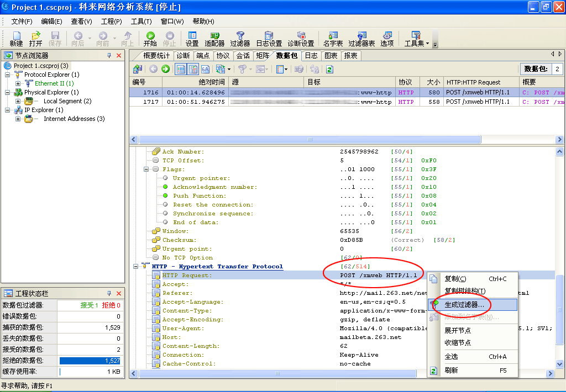
Task: Start capture with the 开始 button
Action: click(150, 36)
